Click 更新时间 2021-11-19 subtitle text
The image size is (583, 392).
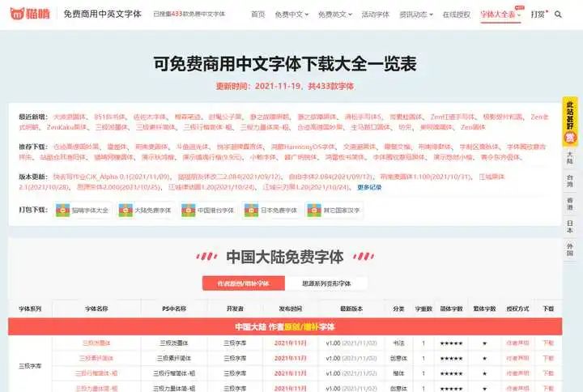click(x=285, y=87)
